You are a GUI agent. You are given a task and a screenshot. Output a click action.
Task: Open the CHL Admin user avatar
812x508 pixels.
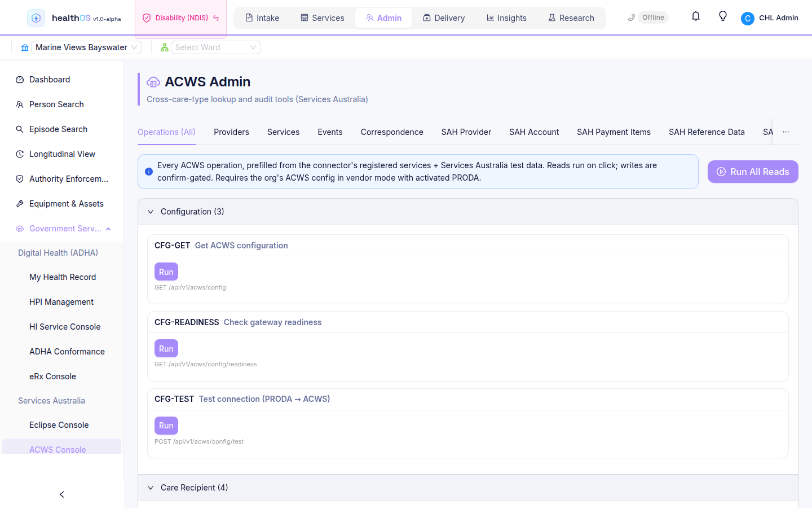[x=748, y=19]
